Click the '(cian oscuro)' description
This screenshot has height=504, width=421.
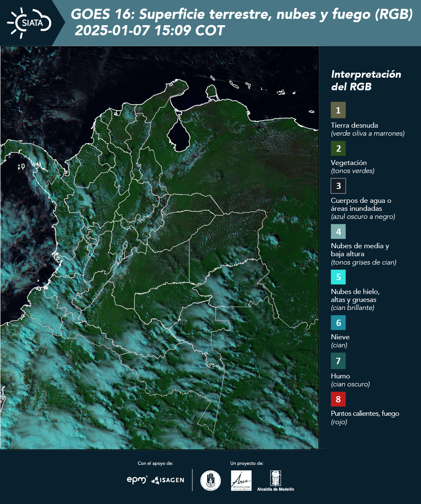point(350,384)
